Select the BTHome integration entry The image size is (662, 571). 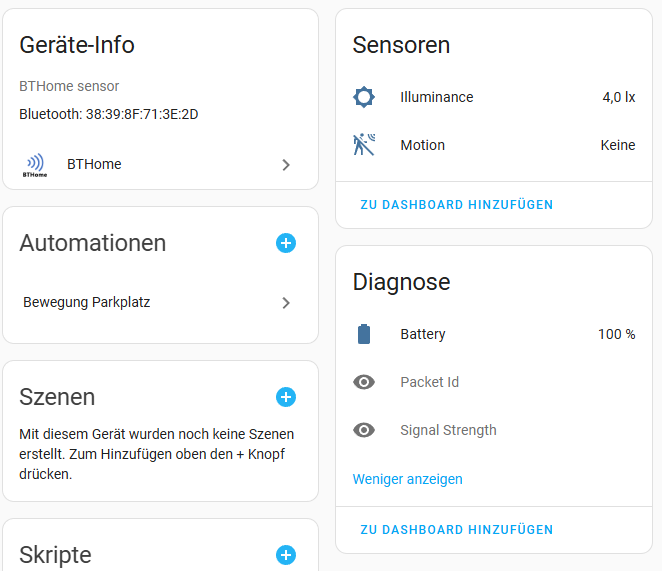click(94, 164)
